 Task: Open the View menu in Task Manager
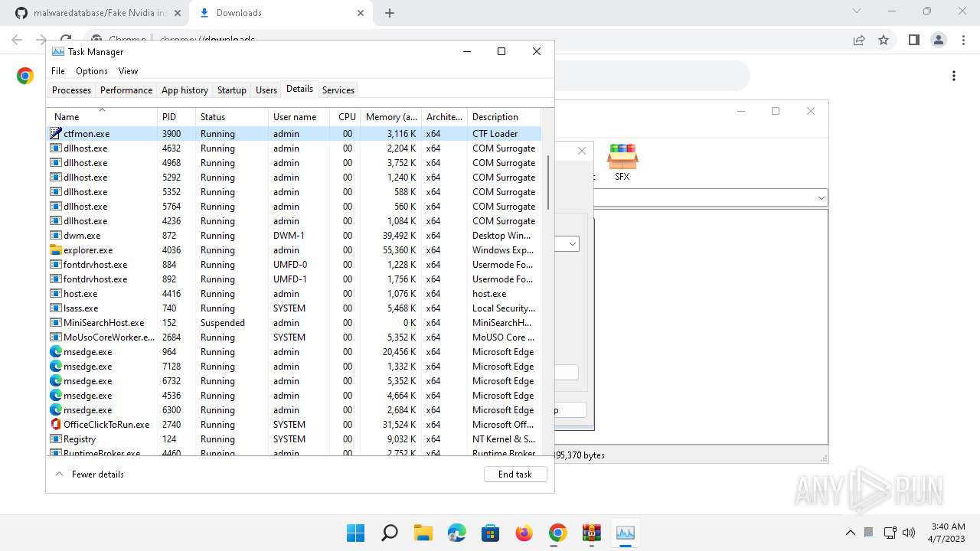tap(128, 71)
